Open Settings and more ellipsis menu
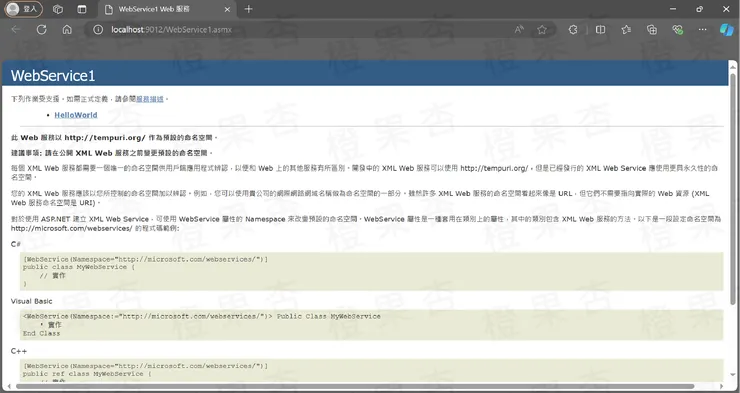The image size is (740, 393). tap(703, 30)
